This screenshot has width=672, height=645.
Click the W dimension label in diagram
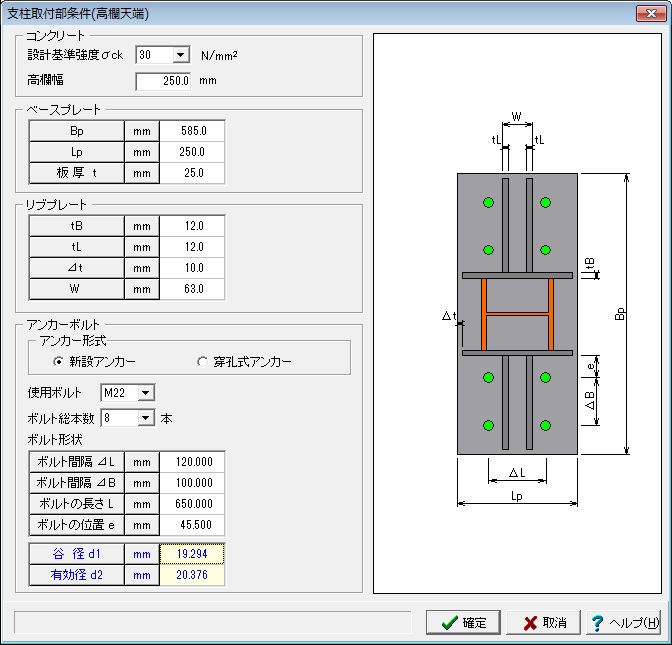517,117
